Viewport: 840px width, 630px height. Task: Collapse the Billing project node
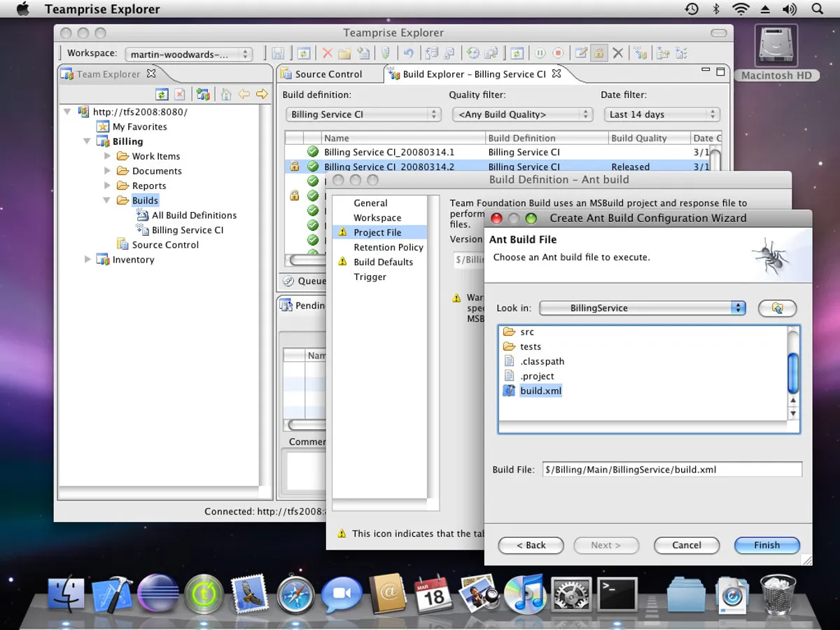(x=87, y=141)
